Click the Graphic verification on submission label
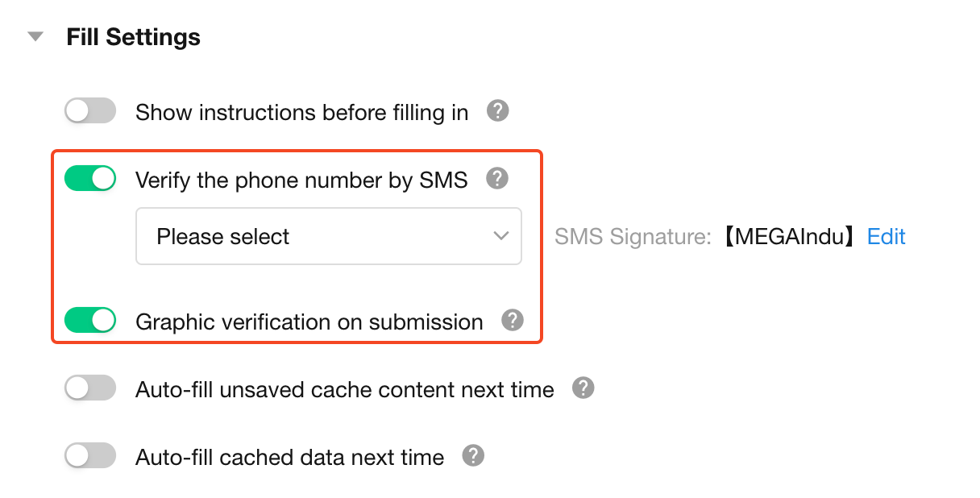The height and width of the screenshot is (498, 980). (x=309, y=322)
